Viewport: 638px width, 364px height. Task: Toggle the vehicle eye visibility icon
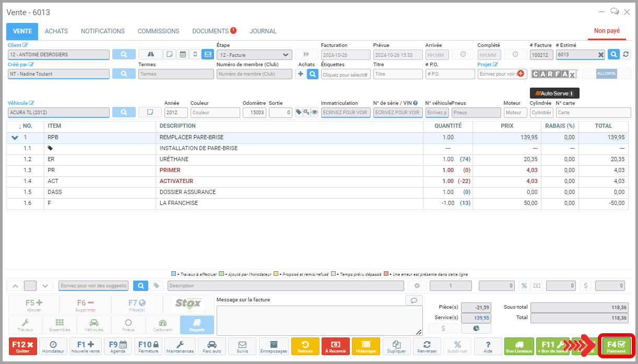[314, 112]
